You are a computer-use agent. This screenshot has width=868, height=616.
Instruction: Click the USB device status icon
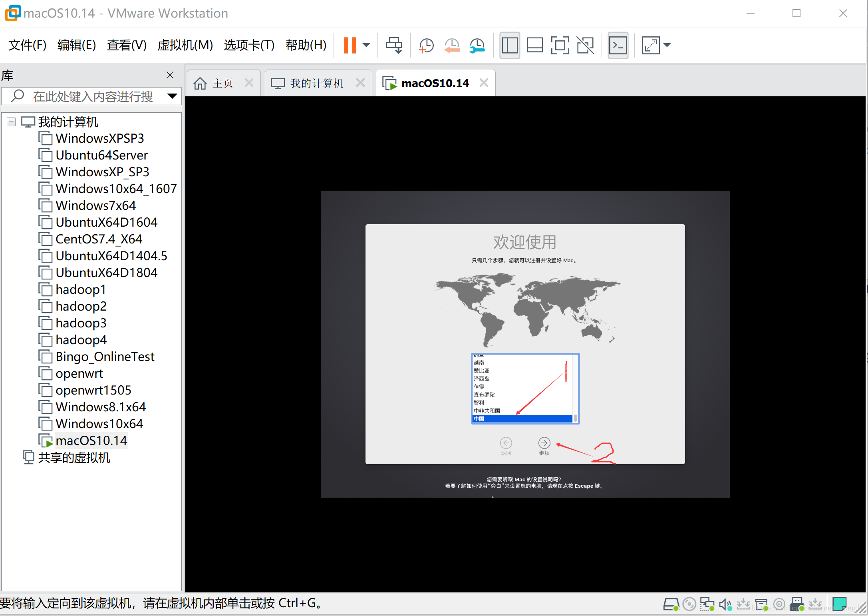pos(797,604)
